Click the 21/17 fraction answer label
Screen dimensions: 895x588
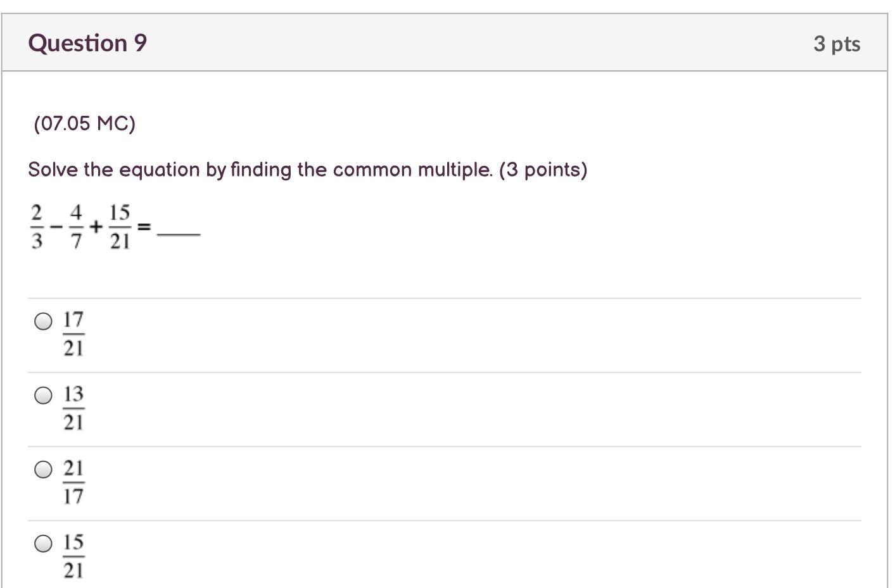point(73,482)
